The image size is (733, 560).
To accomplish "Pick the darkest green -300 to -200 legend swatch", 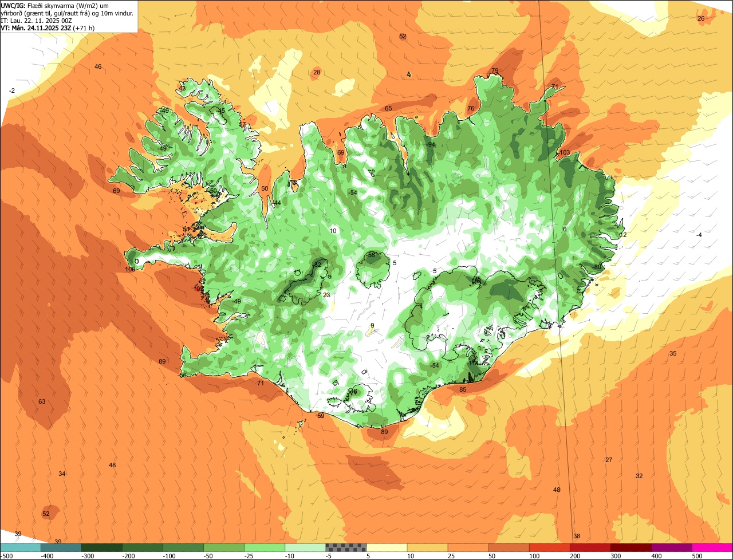I will [x=101, y=547].
